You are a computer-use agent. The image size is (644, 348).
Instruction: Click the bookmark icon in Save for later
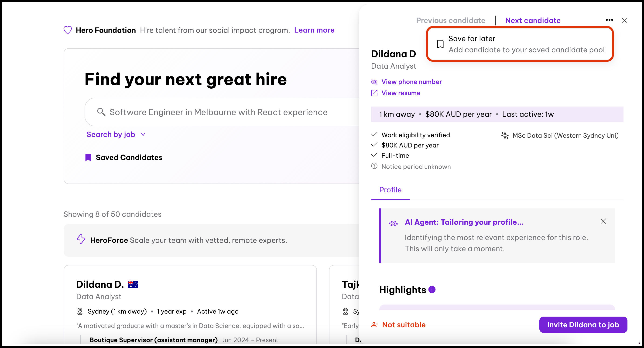(x=440, y=44)
